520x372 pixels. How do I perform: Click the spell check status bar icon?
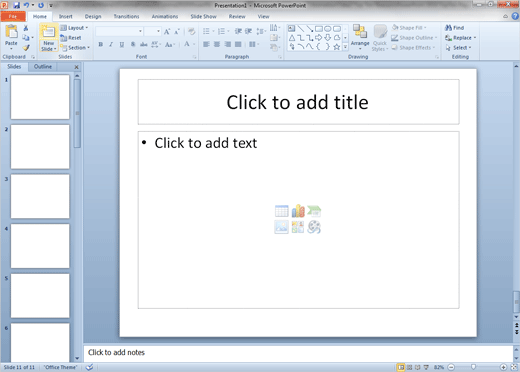pos(89,367)
